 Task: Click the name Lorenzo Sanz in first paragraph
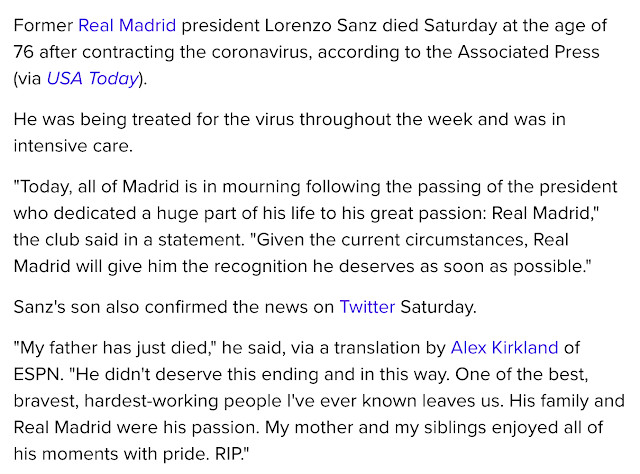point(320,25)
